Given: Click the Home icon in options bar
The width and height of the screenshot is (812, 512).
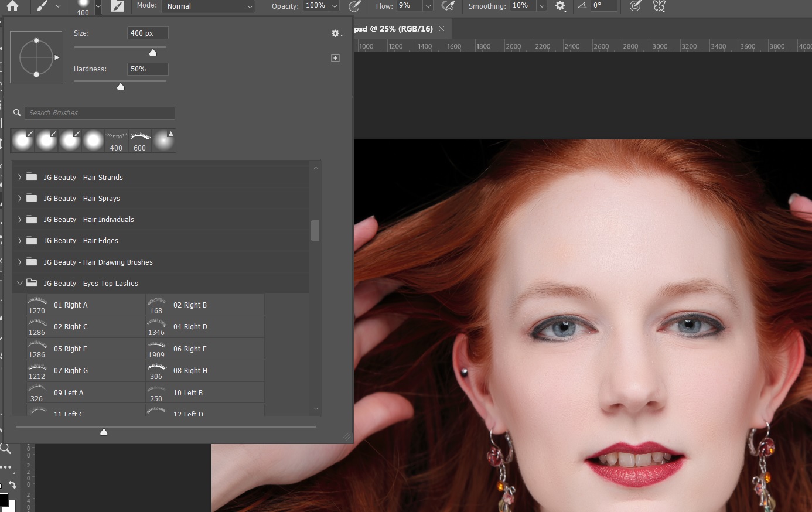Looking at the screenshot, I should click(x=12, y=6).
